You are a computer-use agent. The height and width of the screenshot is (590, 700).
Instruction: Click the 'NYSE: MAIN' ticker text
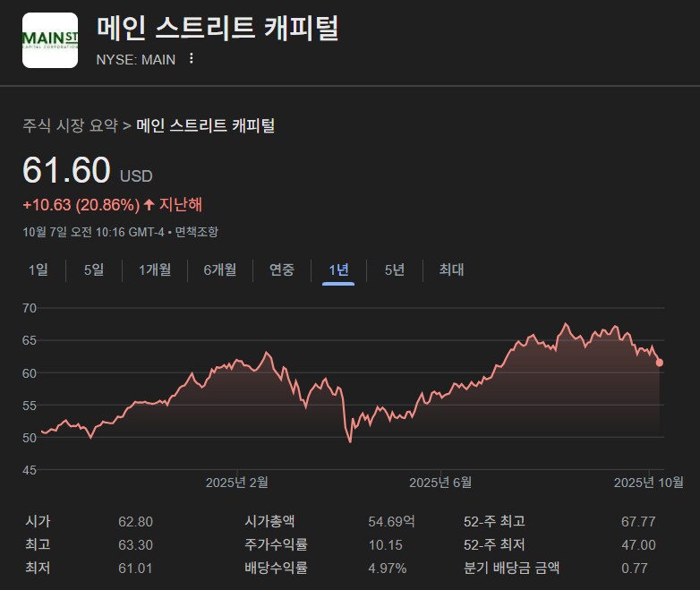[135, 59]
